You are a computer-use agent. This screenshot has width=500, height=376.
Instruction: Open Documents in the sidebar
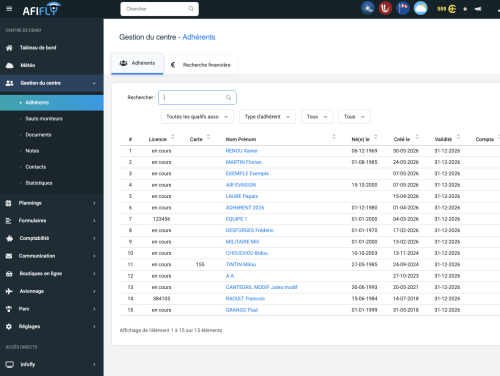(x=38, y=135)
